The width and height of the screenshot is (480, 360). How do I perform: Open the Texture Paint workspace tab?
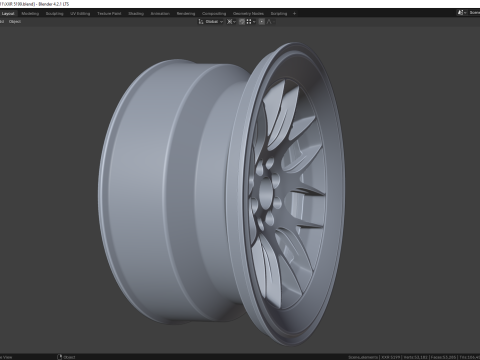click(109, 14)
